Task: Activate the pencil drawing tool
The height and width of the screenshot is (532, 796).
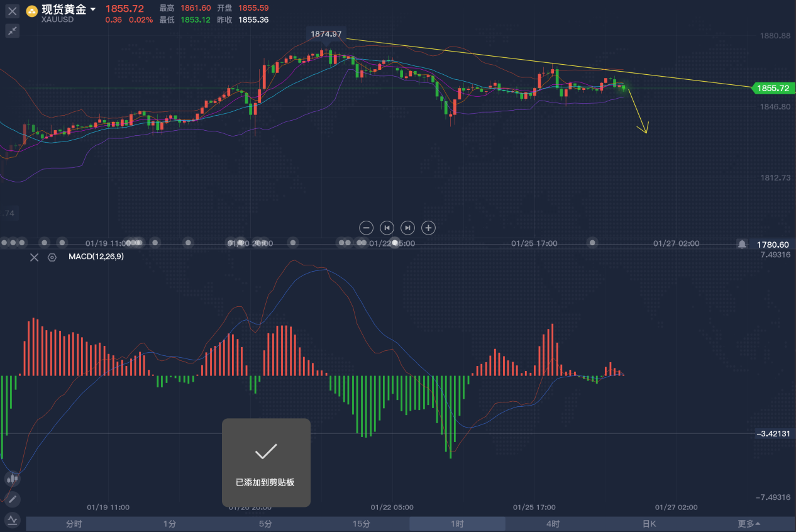Action: [13, 499]
